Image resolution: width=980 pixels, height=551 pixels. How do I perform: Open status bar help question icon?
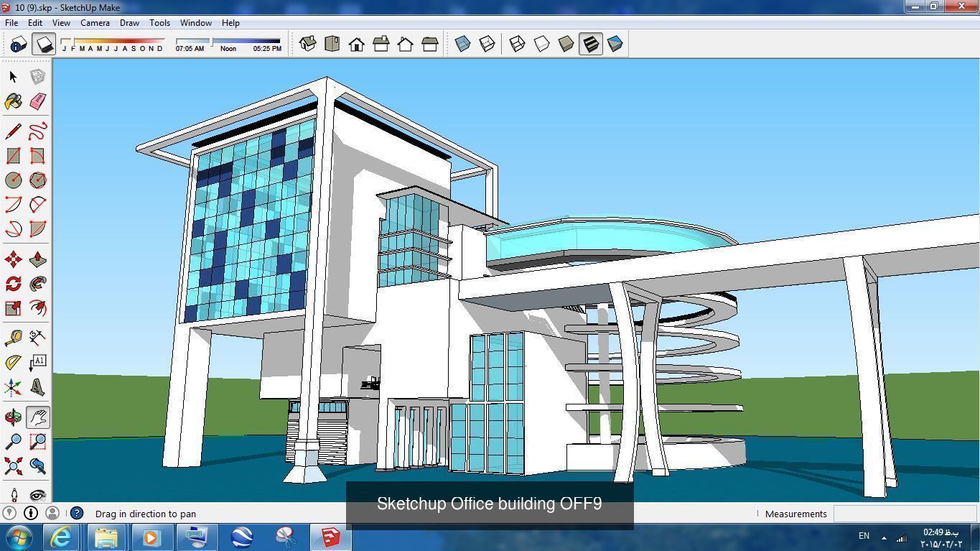77,513
